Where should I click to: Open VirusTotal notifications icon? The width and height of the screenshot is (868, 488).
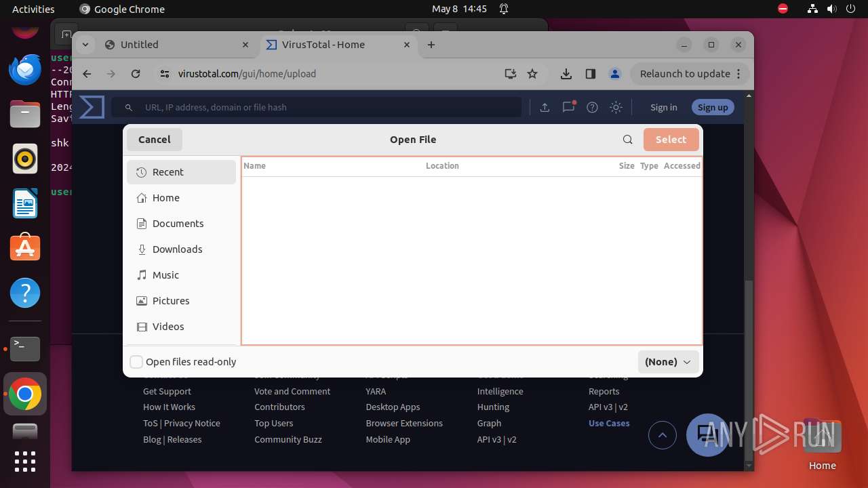pyautogui.click(x=568, y=107)
